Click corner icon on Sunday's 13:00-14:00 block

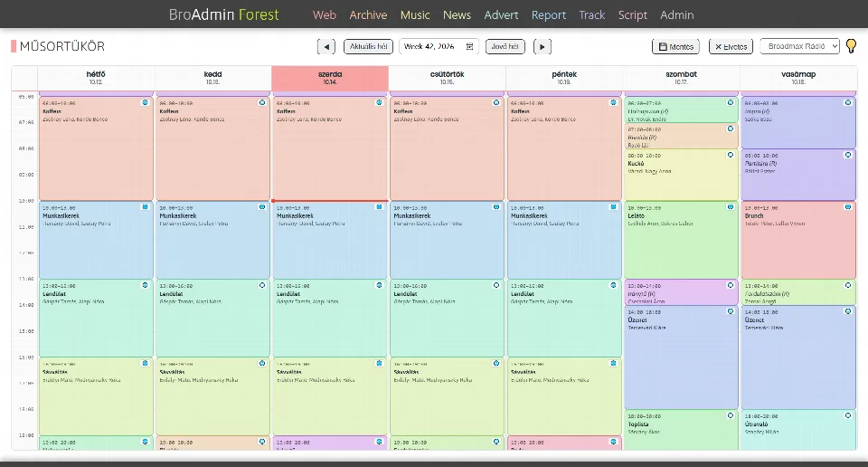(847, 285)
